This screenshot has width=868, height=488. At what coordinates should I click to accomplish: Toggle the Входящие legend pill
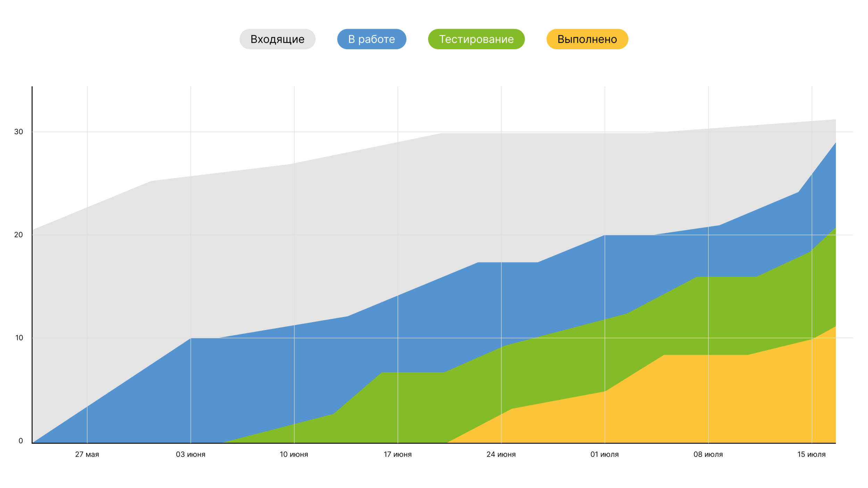[x=277, y=39]
